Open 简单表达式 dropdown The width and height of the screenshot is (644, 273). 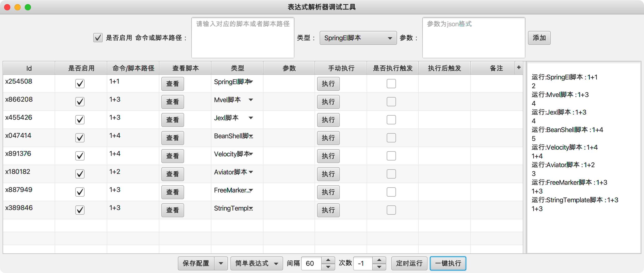(x=257, y=263)
